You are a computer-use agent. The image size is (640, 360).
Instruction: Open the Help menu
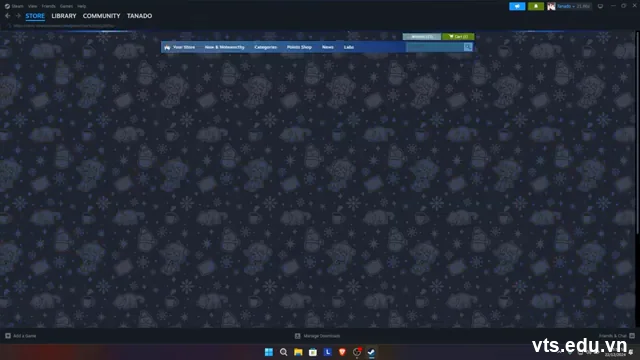[82, 6]
